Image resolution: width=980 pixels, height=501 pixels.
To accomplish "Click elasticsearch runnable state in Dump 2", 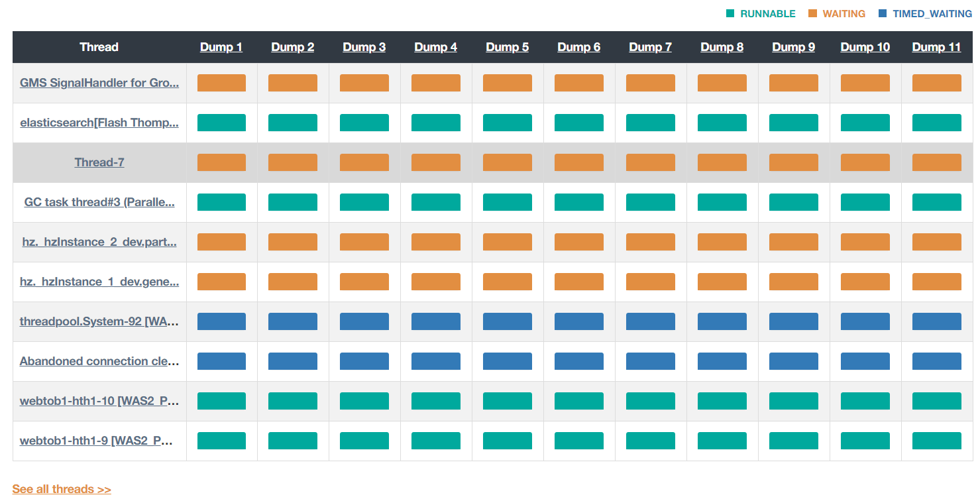I will click(x=292, y=123).
